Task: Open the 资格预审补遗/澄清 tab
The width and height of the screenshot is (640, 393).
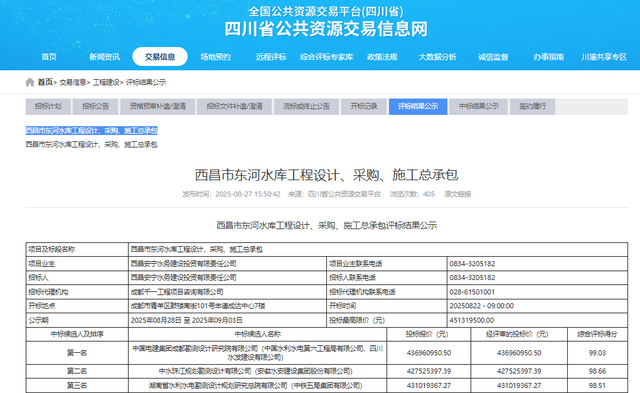Action: coord(158,107)
